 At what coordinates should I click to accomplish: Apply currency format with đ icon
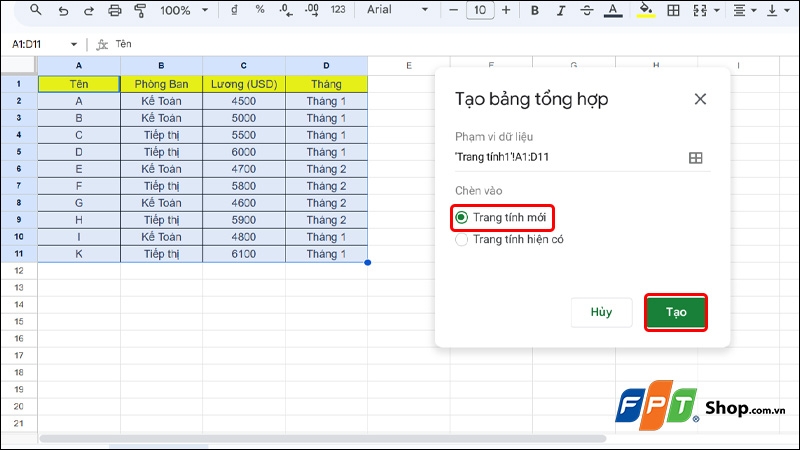tap(234, 10)
